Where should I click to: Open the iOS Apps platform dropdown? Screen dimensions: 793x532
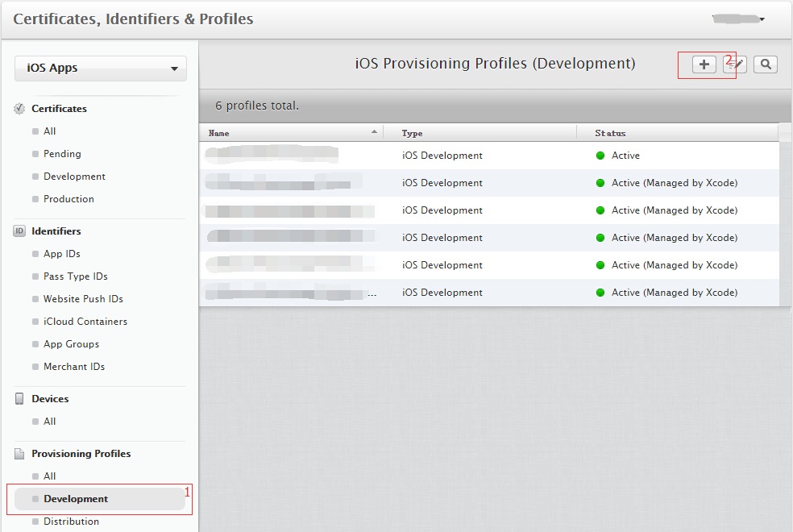(101, 69)
